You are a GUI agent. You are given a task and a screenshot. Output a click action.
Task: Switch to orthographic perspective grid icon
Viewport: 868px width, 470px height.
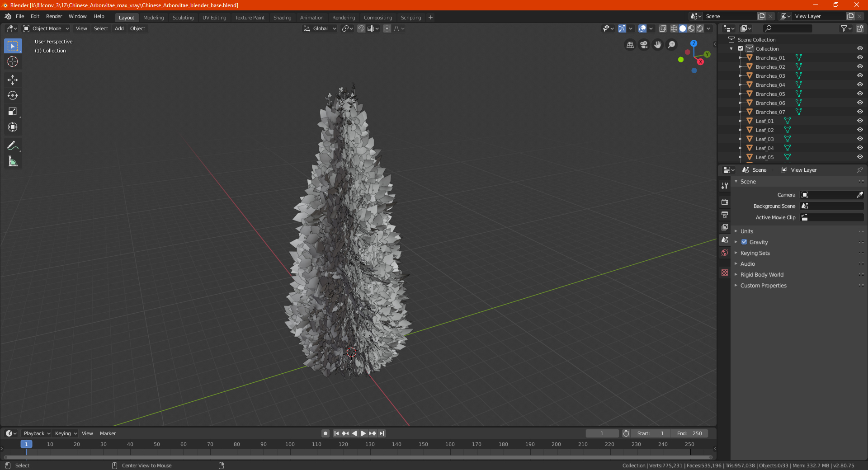pos(630,45)
